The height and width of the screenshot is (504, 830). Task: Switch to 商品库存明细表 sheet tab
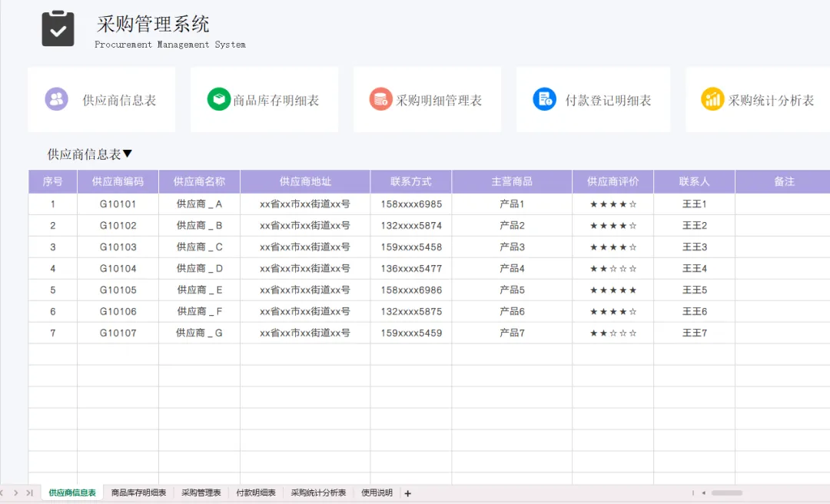[x=138, y=493]
